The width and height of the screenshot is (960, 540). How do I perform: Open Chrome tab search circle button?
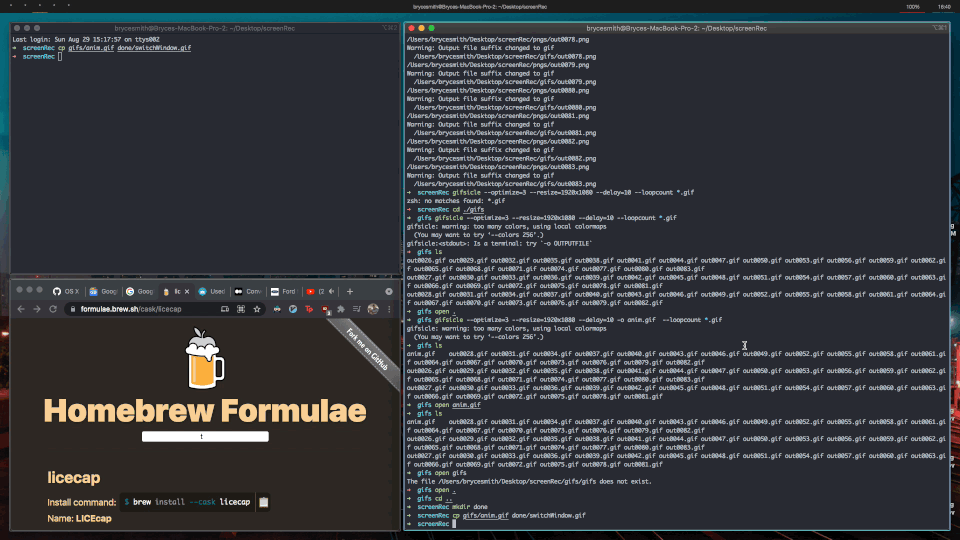pos(389,291)
